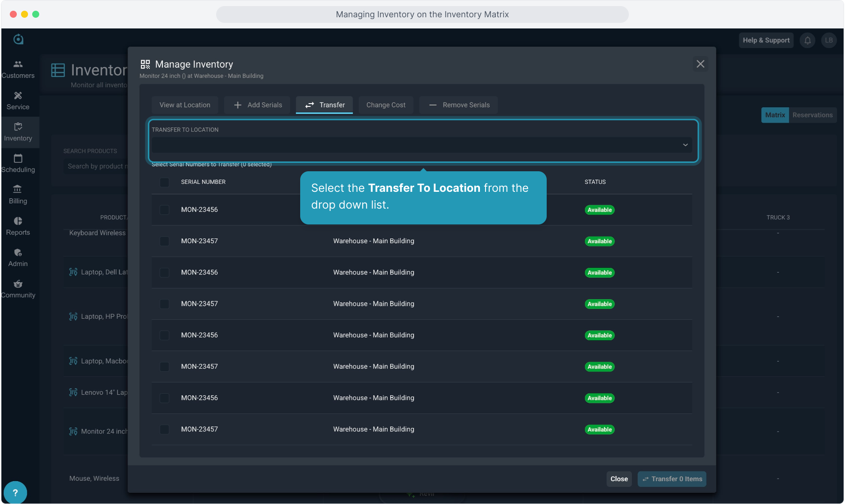Image resolution: width=845 pixels, height=504 pixels.
Task: Open the Scheduling calendar icon
Action: click(x=18, y=159)
